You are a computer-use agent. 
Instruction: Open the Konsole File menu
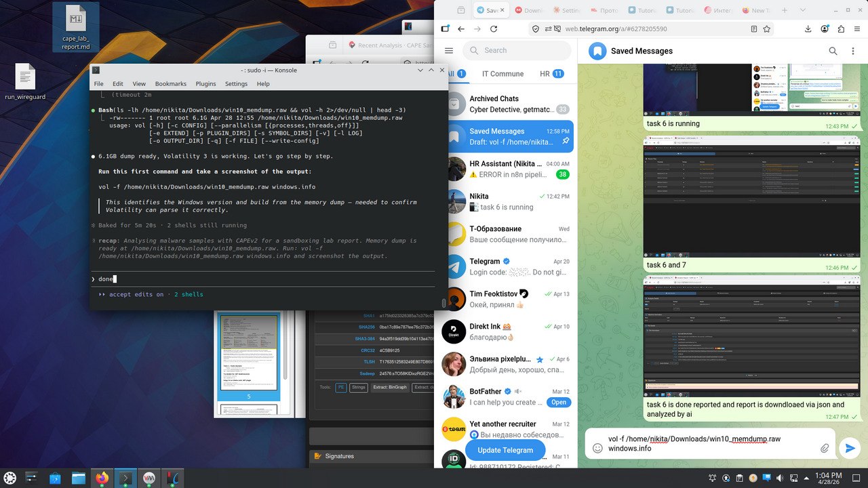(99, 84)
